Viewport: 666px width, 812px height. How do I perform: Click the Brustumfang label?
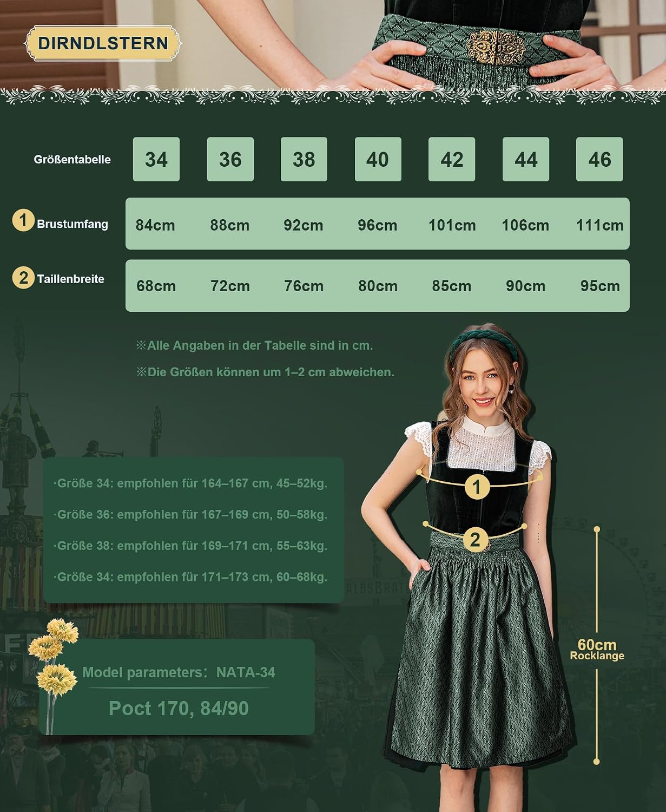72,224
